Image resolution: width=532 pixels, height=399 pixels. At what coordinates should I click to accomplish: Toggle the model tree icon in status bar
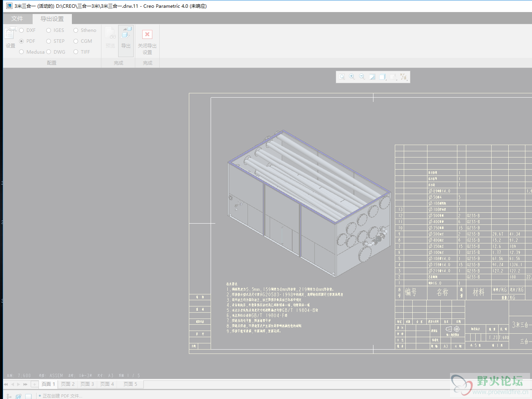tap(9, 396)
